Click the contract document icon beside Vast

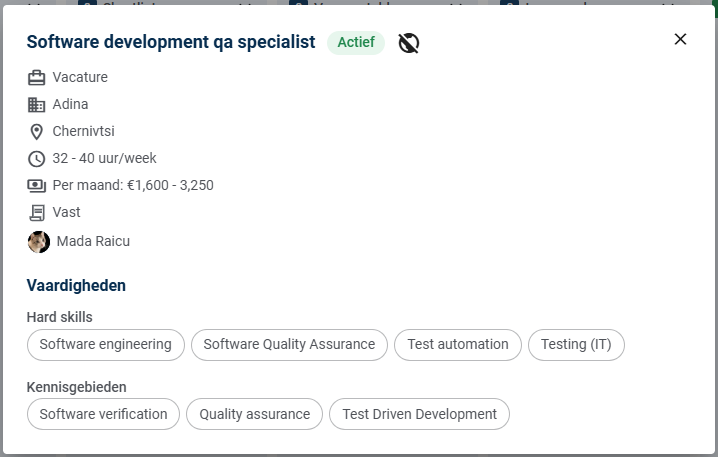coord(37,212)
